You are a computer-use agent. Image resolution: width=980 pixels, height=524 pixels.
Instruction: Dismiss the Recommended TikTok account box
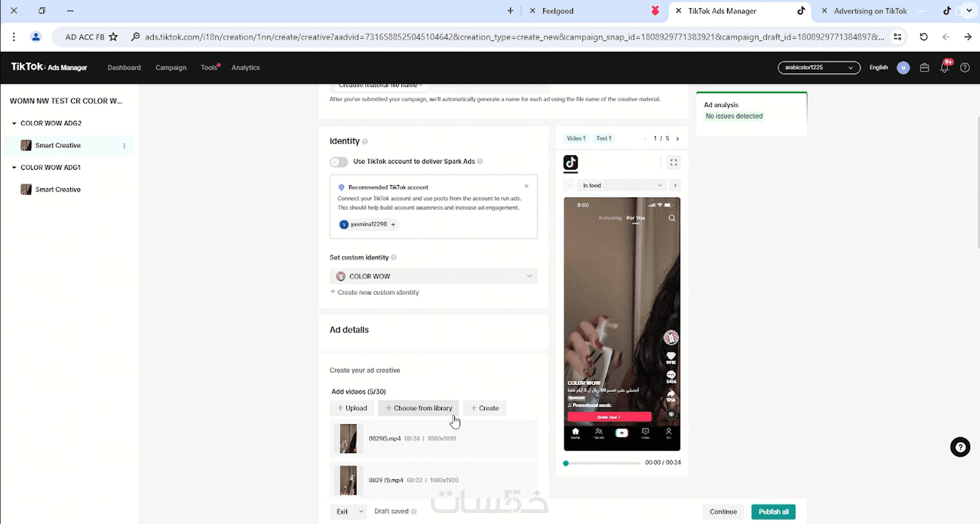pyautogui.click(x=527, y=187)
